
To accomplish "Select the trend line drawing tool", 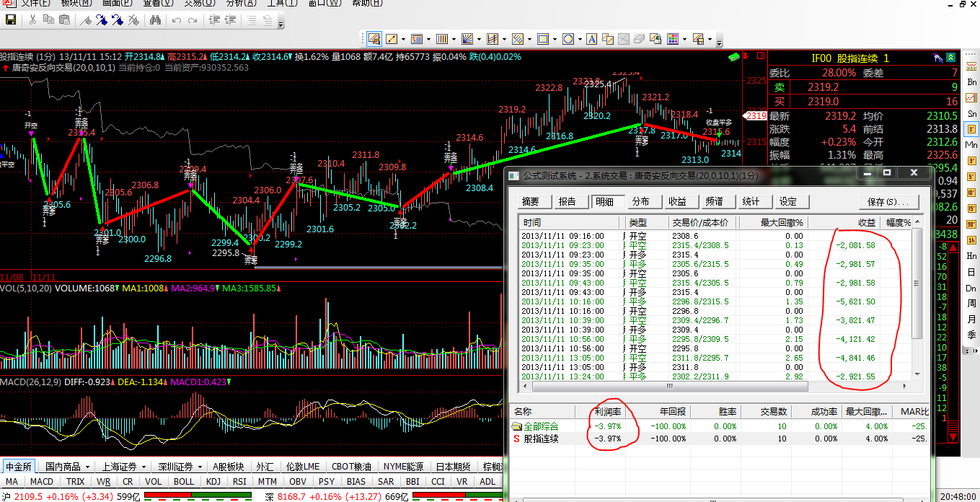I will pyautogui.click(x=392, y=39).
